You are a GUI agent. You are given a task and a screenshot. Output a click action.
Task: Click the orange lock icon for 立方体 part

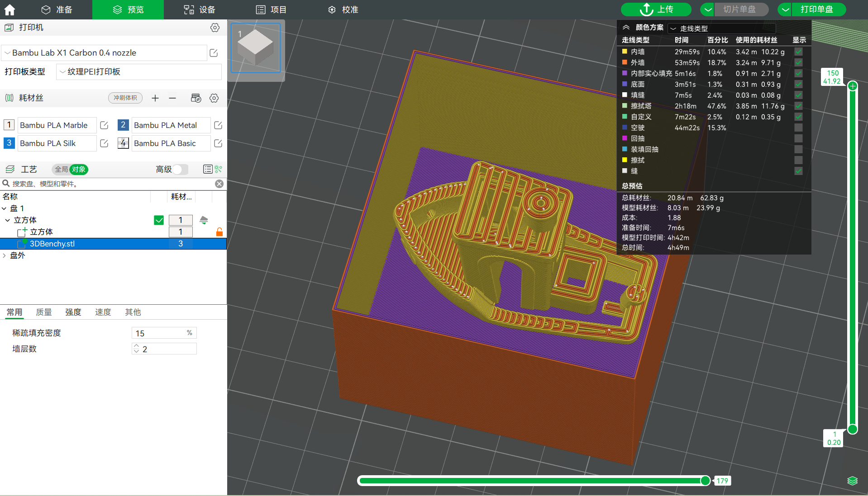coord(219,232)
